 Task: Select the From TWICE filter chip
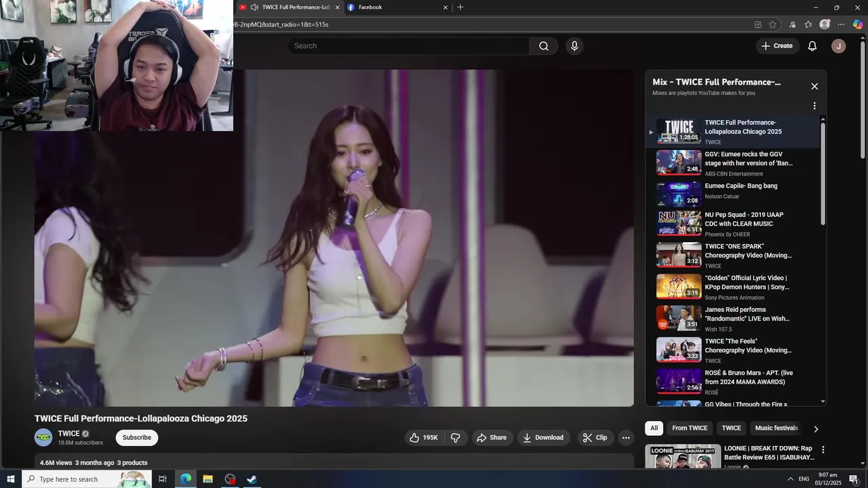click(690, 428)
